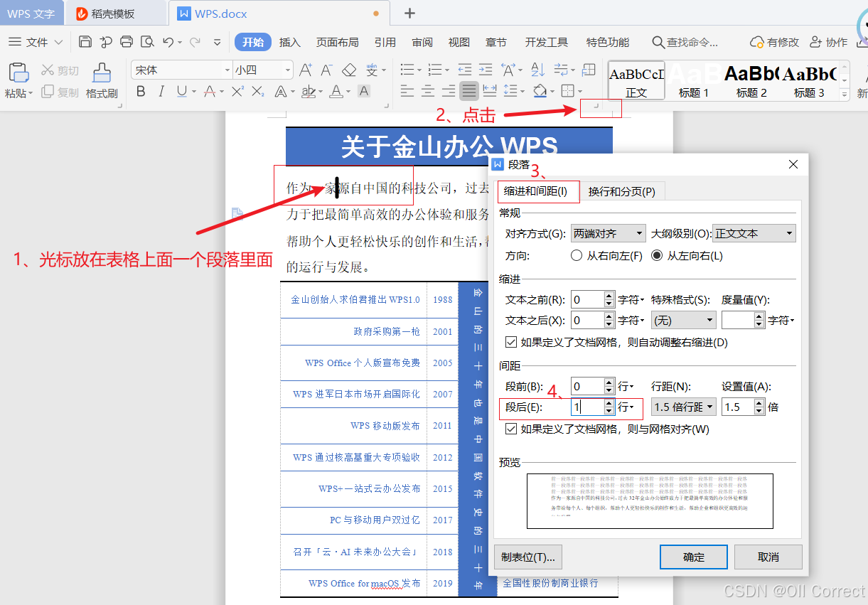Viewport: 868px width, 605px height.
Task: Click the 取消 button
Action: (768, 557)
